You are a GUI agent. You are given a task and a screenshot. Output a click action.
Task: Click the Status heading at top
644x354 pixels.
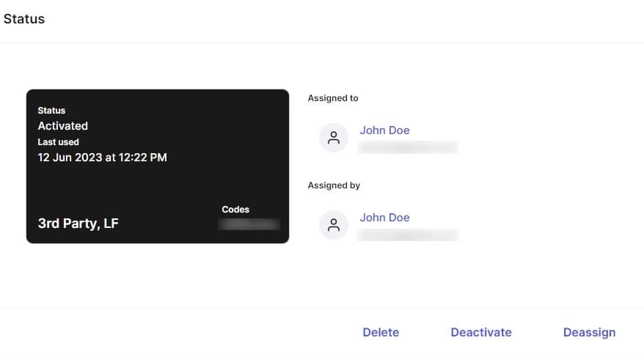[24, 19]
